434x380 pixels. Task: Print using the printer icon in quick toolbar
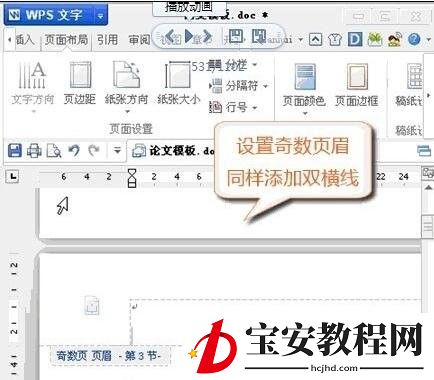tap(34, 151)
